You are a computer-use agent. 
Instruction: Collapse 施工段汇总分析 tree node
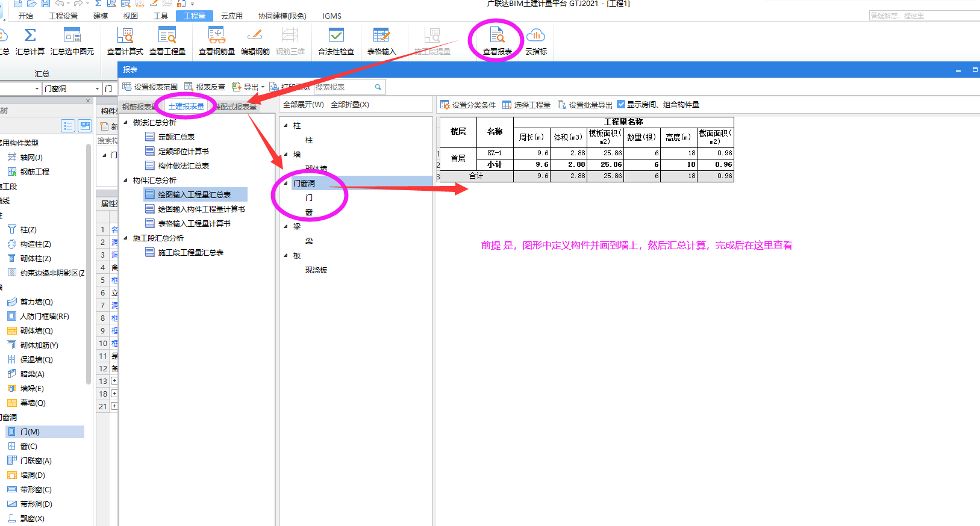[126, 238]
